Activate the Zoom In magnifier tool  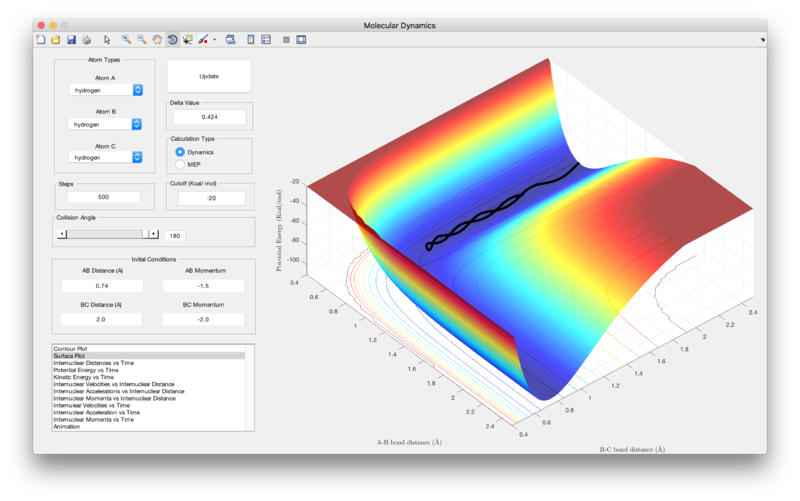click(x=126, y=39)
